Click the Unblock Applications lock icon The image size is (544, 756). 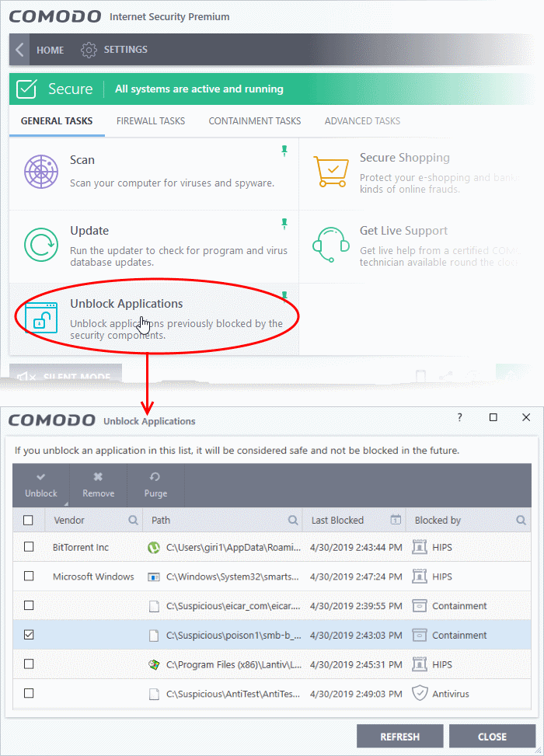pos(41,318)
